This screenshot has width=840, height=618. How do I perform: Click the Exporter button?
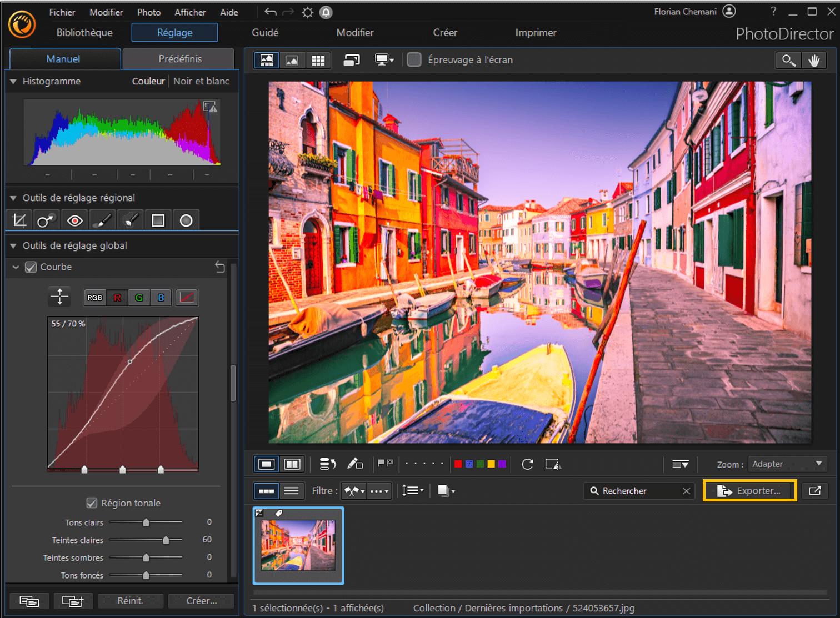[x=749, y=491]
